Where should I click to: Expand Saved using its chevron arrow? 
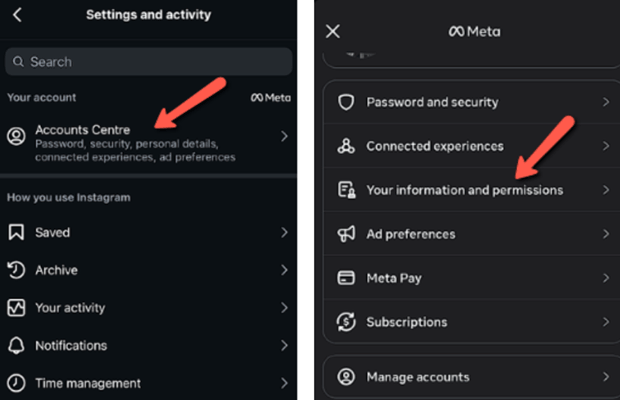[x=284, y=233]
